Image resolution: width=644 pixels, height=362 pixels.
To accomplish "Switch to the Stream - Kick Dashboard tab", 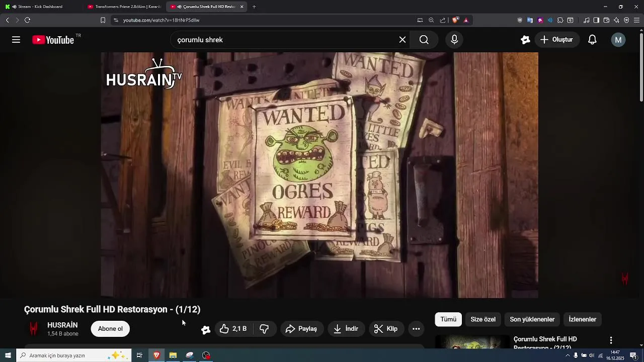I will [41, 7].
